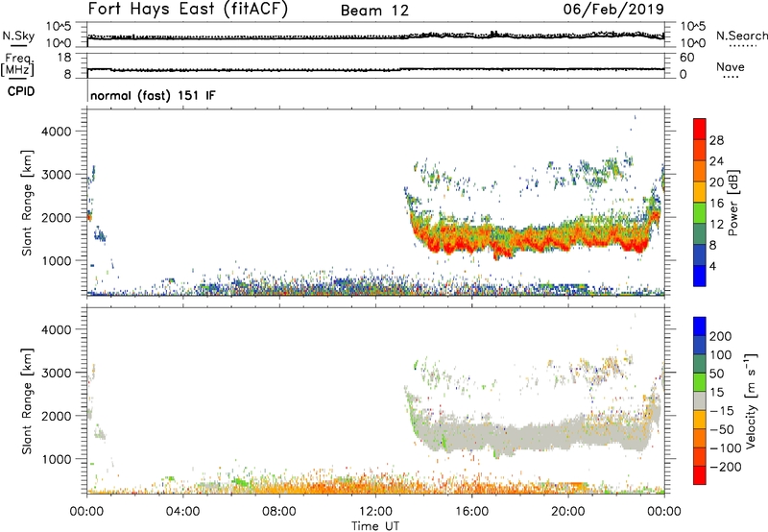768x532 pixels.
Task: Click the '20:00' time tick label
Action: (x=567, y=512)
